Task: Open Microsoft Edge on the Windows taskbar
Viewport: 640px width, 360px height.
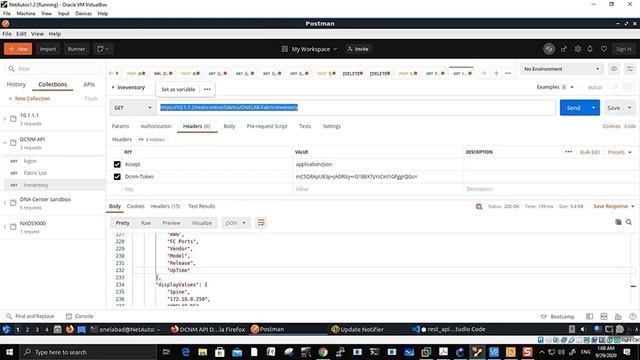Action: pos(185,352)
